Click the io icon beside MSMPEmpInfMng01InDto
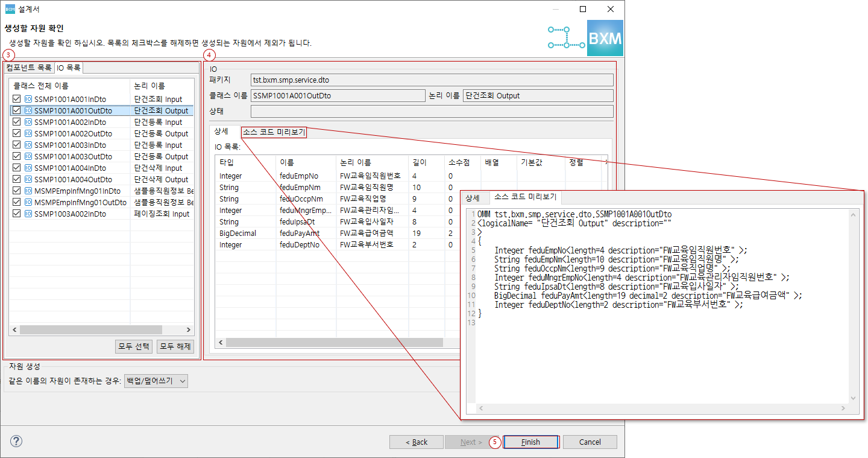This screenshot has width=868, height=458. 27,191
